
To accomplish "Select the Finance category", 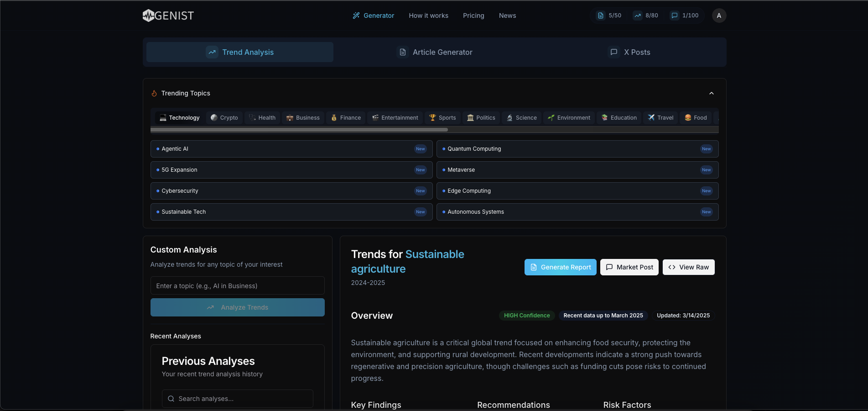I will (x=346, y=118).
